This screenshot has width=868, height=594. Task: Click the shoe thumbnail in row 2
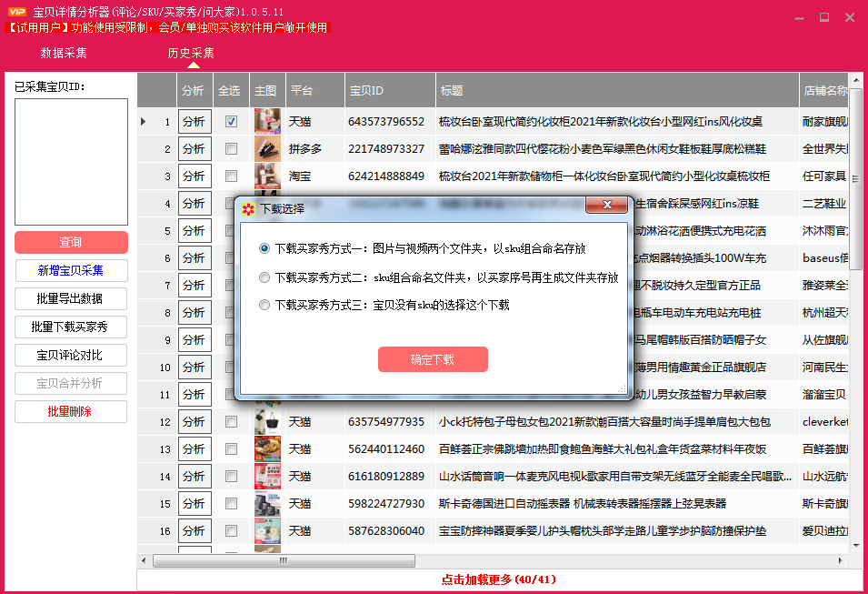[x=266, y=149]
